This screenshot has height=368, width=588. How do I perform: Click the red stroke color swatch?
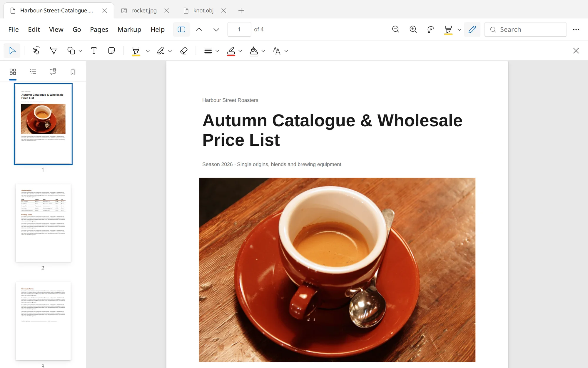[231, 51]
